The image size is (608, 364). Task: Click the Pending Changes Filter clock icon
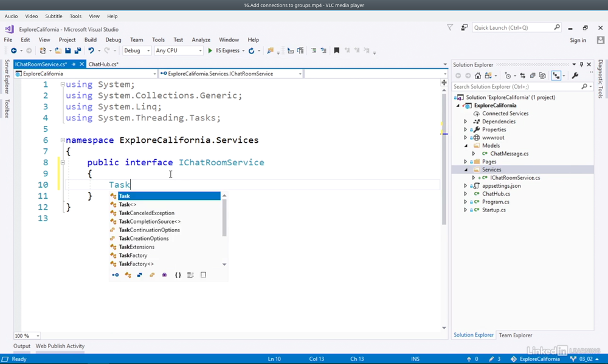(x=508, y=76)
